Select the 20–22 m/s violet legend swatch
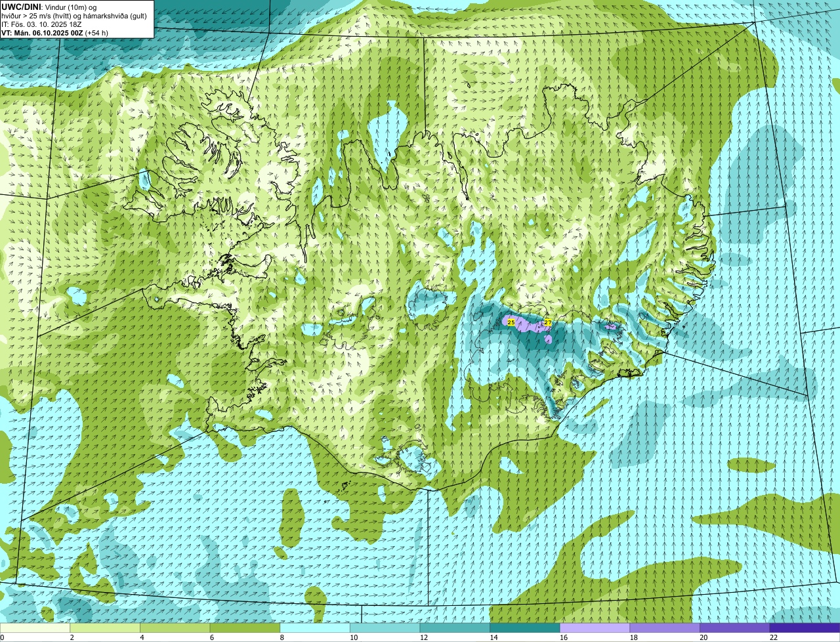This screenshot has height=642, width=840. coord(735,628)
